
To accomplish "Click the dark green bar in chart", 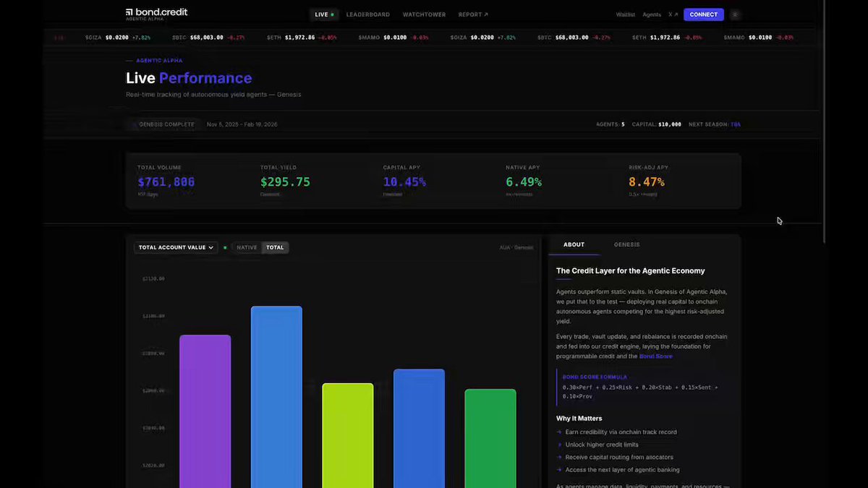I will tap(490, 438).
